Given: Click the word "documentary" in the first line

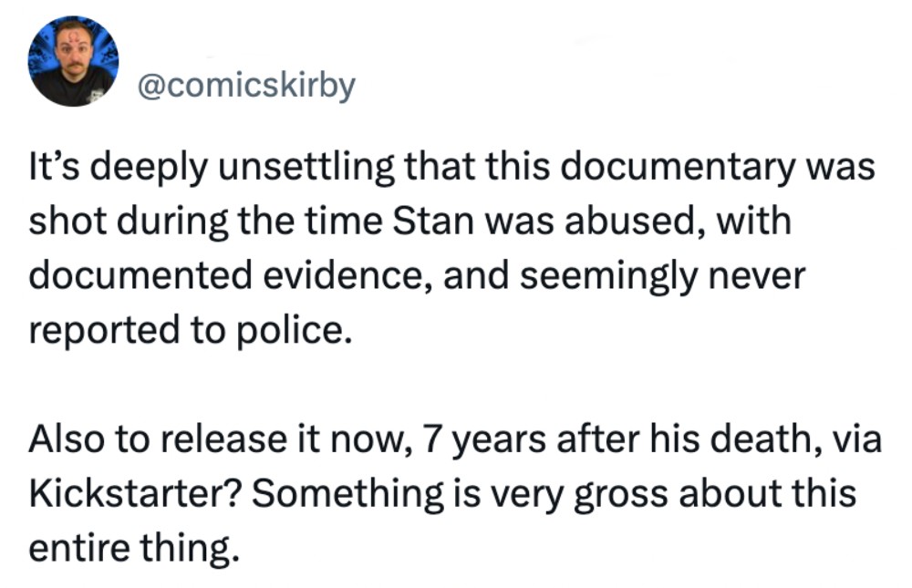Looking at the screenshot, I should (677, 168).
